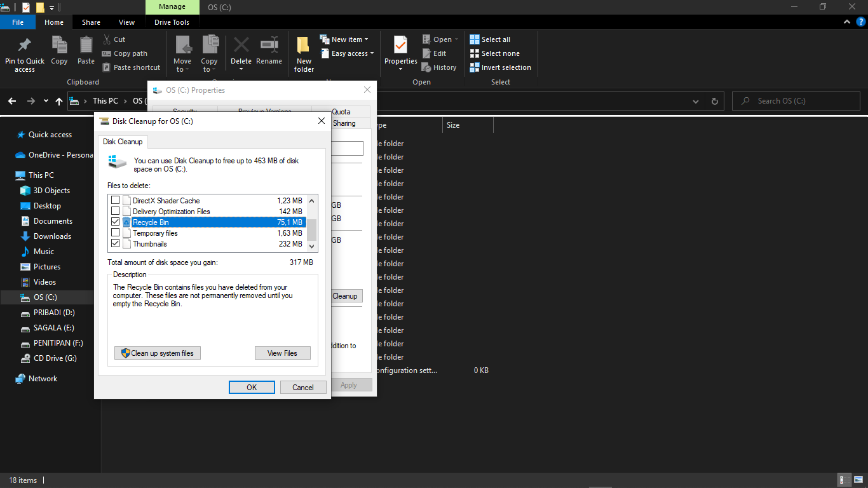Click Select none in the ribbon
This screenshot has height=488, width=868.
click(x=494, y=53)
